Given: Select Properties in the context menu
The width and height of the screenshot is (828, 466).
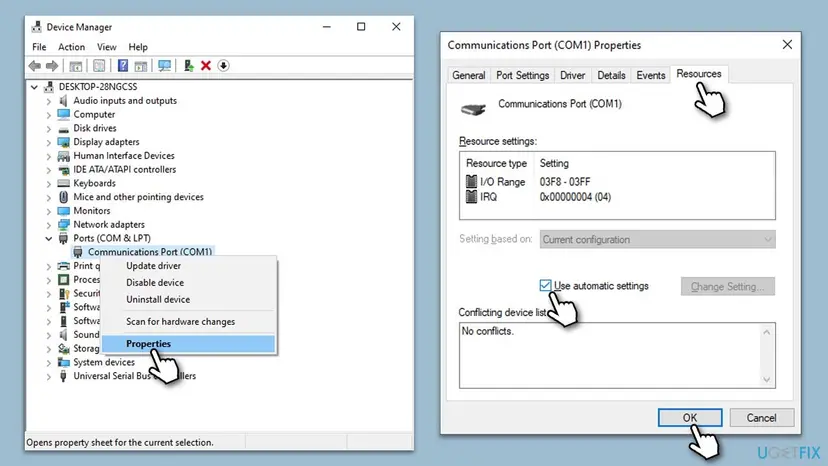Looking at the screenshot, I should click(x=189, y=344).
